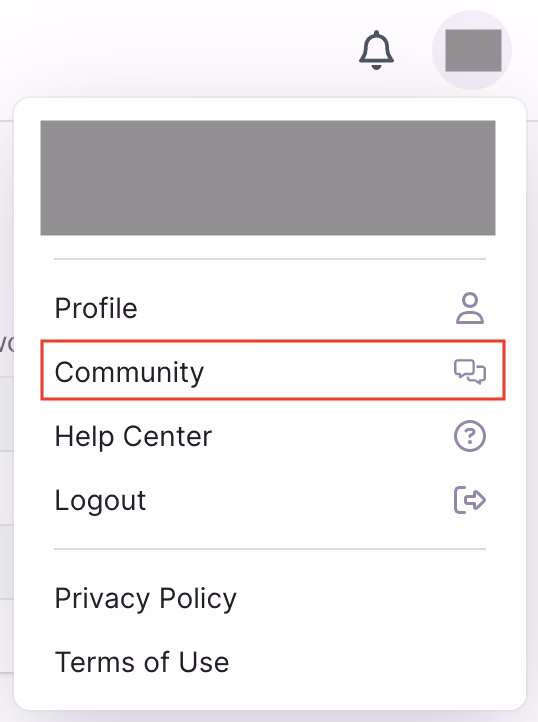Click the Logout text label
This screenshot has width=538, height=722.
(100, 501)
